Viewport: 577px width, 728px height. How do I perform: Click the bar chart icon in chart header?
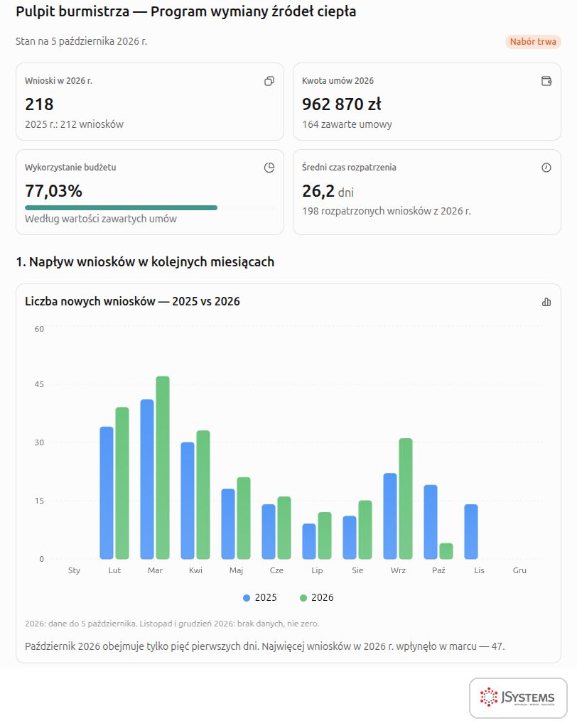pyautogui.click(x=546, y=303)
